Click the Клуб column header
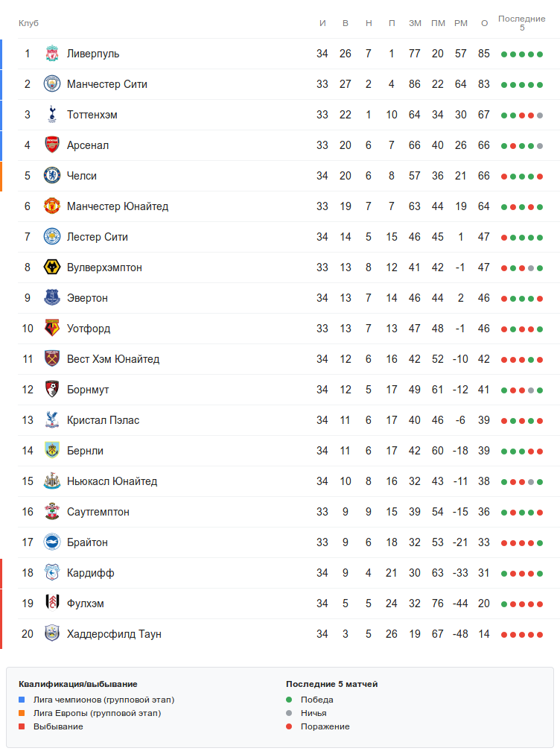This screenshot has height=754, width=560. click(28, 23)
